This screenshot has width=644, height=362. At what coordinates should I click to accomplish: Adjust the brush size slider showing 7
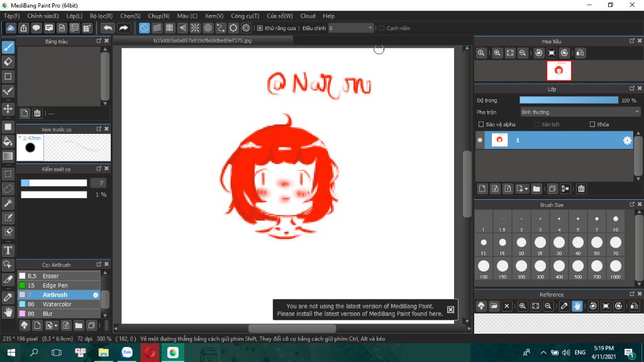[x=54, y=183]
